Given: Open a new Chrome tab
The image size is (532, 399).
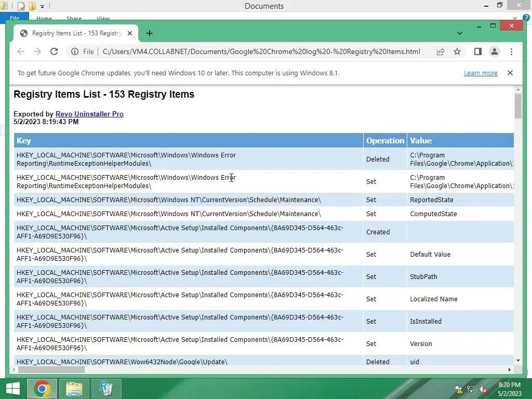Looking at the screenshot, I should pyautogui.click(x=149, y=33).
